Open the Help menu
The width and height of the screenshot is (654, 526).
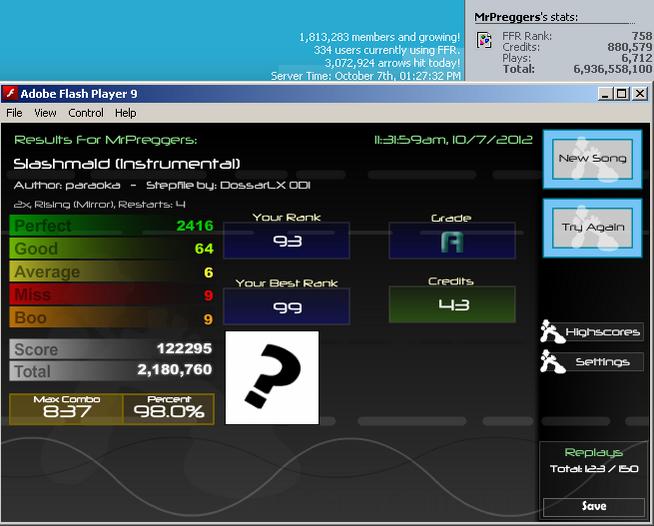tap(126, 113)
